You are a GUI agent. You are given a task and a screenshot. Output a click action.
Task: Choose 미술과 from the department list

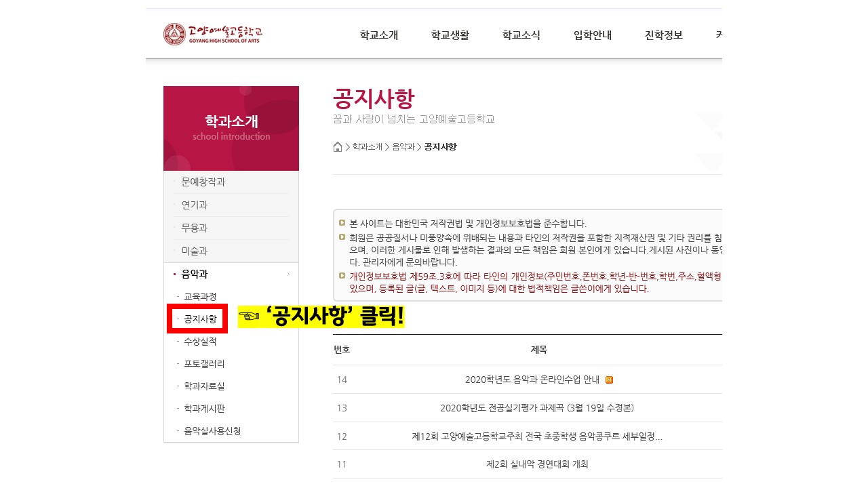194,251
